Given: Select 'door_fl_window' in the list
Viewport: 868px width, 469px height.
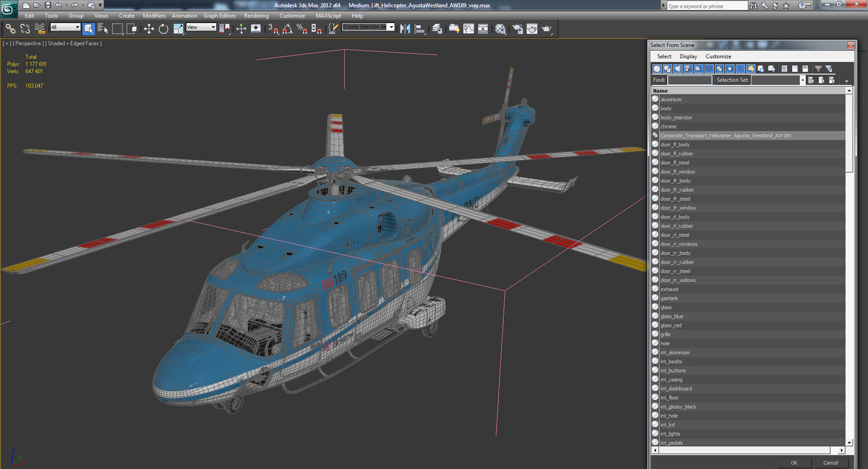Looking at the screenshot, I should (x=748, y=172).
